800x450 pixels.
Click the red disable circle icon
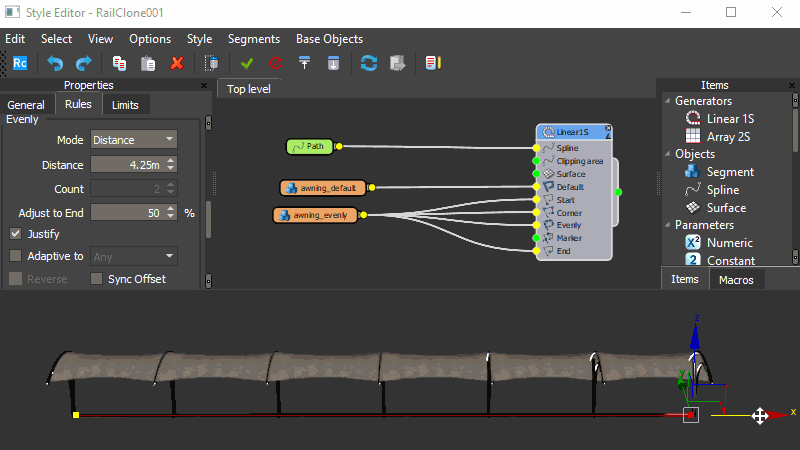tap(275, 63)
